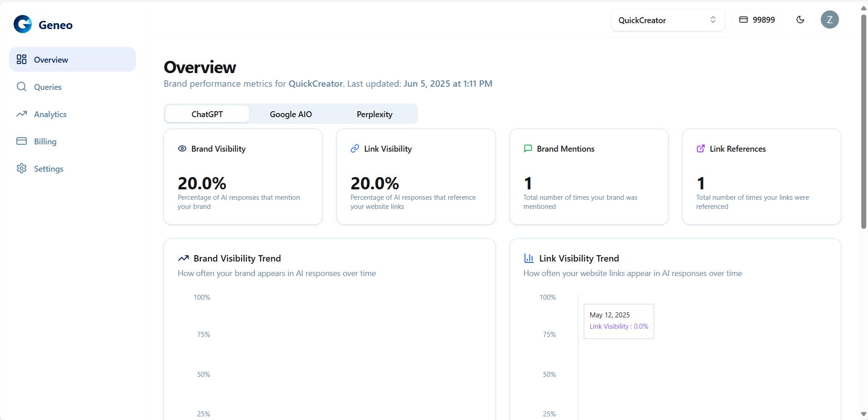The width and height of the screenshot is (868, 420).
Task: Click the Queries magnifier icon
Action: [x=21, y=87]
